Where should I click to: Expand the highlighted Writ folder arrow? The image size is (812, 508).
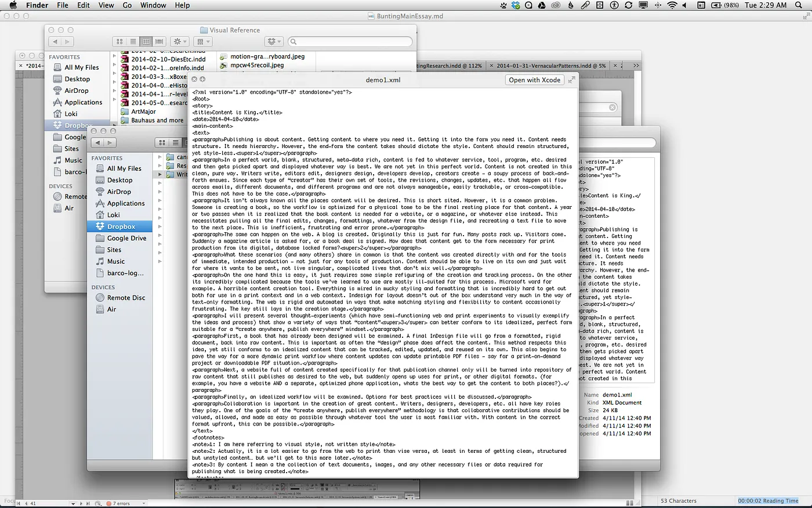point(160,174)
